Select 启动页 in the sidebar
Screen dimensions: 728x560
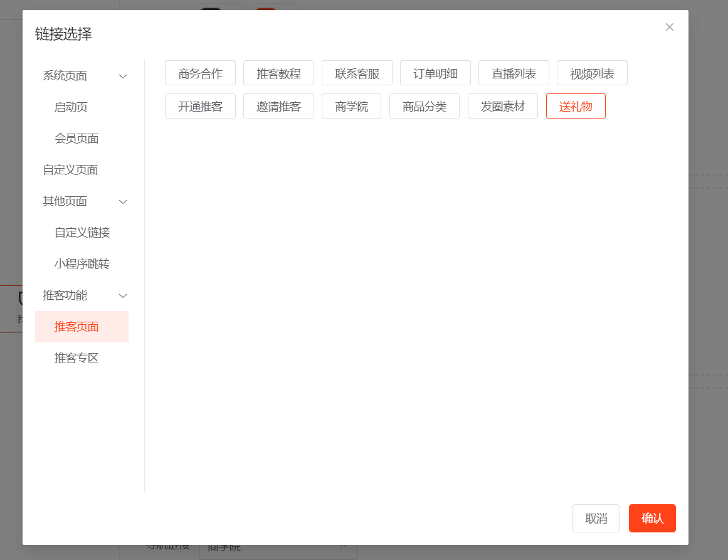pos(71,107)
